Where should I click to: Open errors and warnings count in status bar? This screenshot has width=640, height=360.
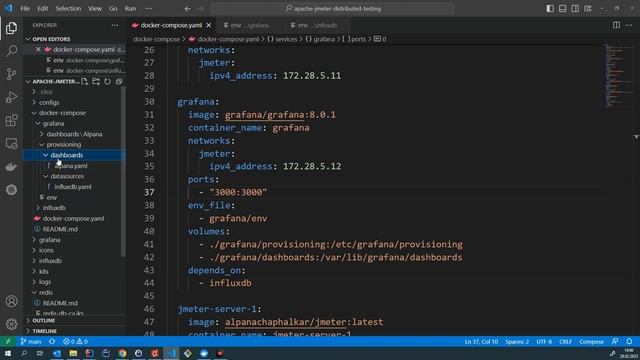pos(75,341)
